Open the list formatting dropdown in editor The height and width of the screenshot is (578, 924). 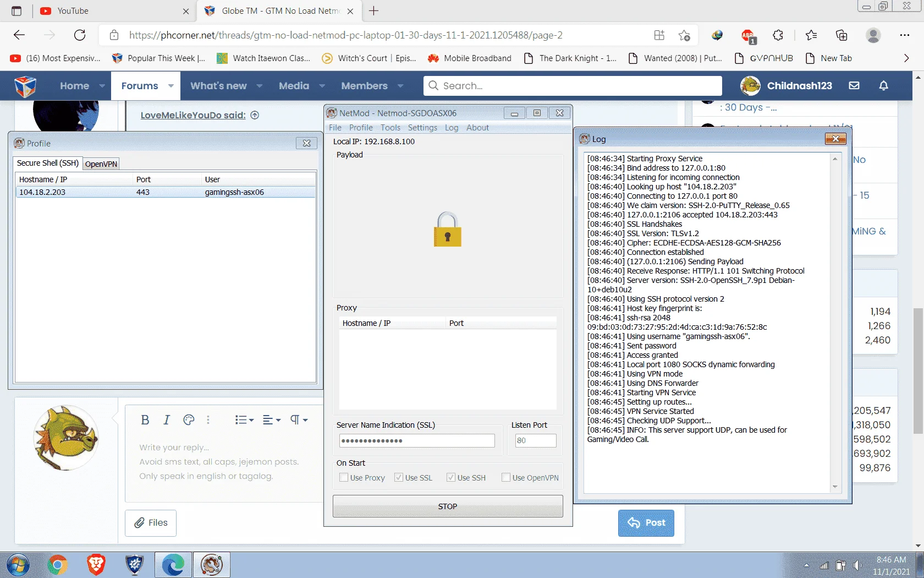point(244,420)
